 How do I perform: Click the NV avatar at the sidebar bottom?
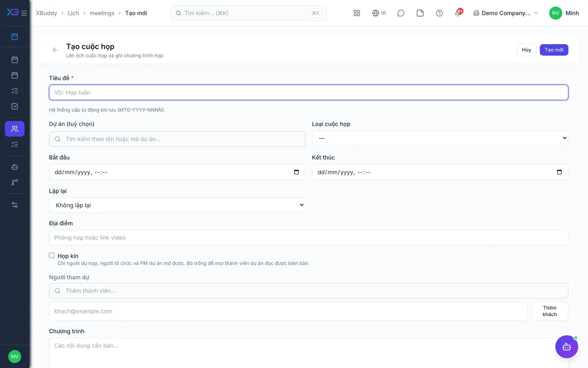(x=14, y=356)
